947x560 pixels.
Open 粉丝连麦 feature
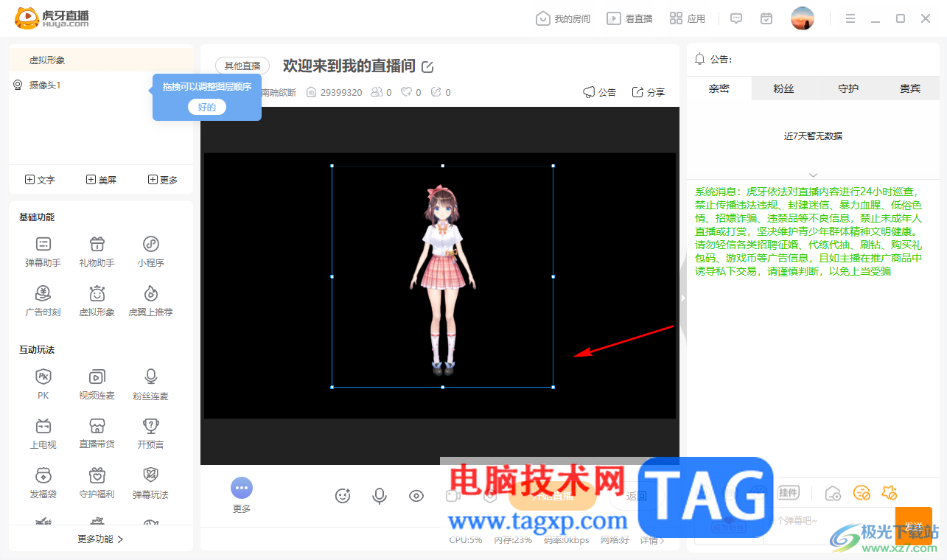pos(151,385)
